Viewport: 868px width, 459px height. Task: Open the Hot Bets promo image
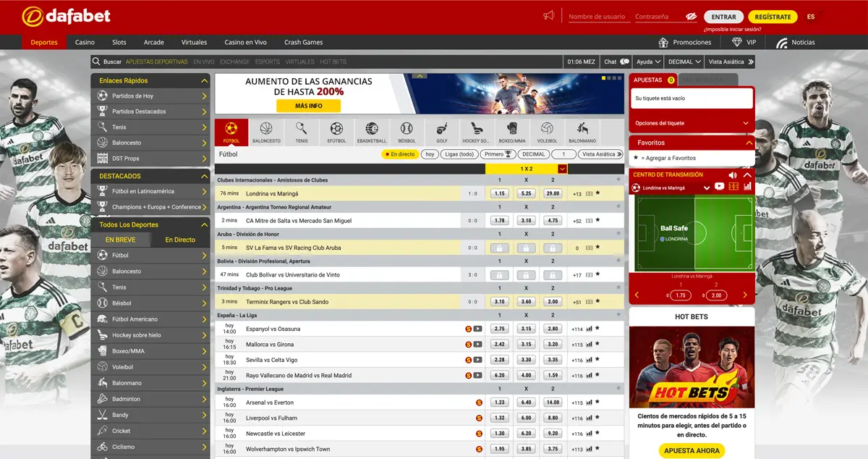692,368
